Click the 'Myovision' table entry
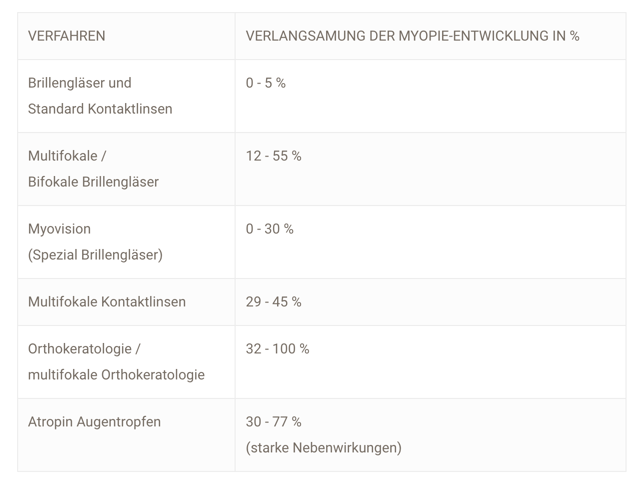The width and height of the screenshot is (642, 486). tap(59, 229)
